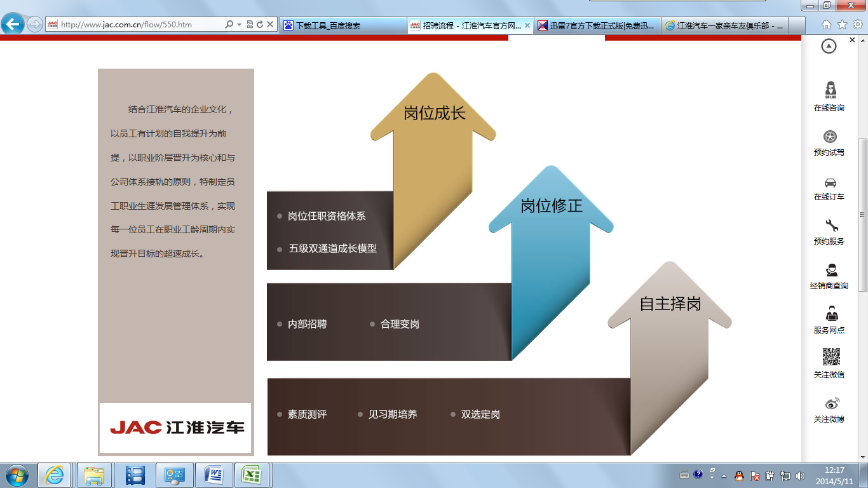The image size is (868, 488).
Task: Refresh the page using the reload button
Action: (259, 25)
